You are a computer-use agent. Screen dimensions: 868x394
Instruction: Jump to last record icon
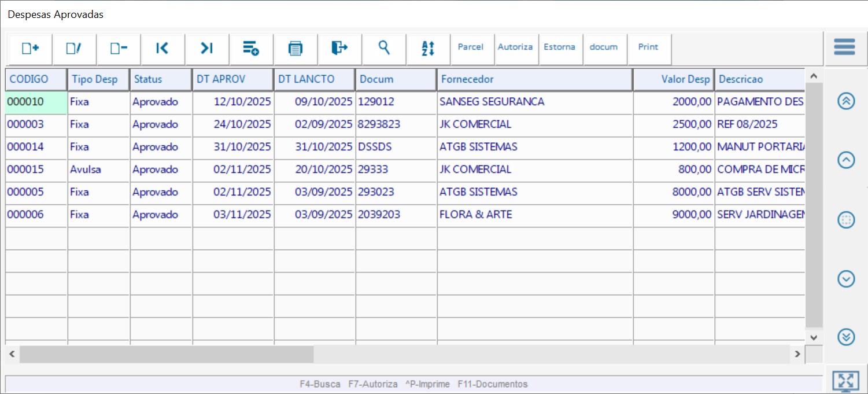click(207, 49)
